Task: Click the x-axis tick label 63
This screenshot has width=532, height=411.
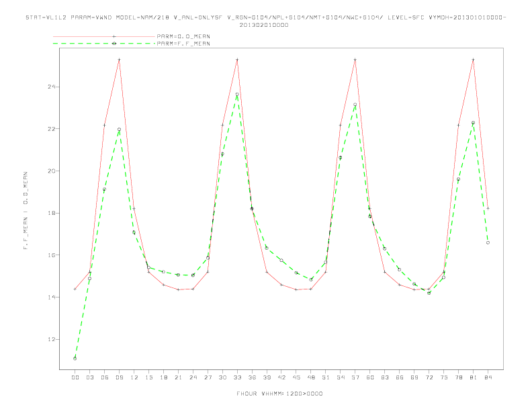Action: coord(385,377)
